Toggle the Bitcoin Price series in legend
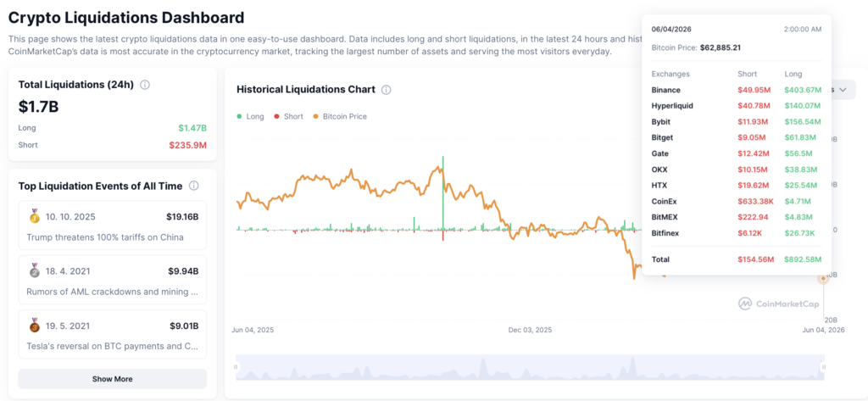The width and height of the screenshot is (868, 401). point(340,116)
